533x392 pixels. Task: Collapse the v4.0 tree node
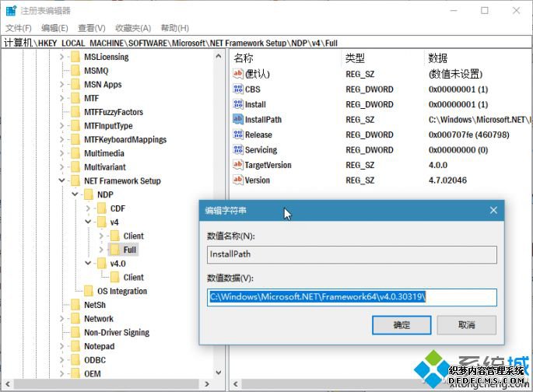[x=88, y=263]
